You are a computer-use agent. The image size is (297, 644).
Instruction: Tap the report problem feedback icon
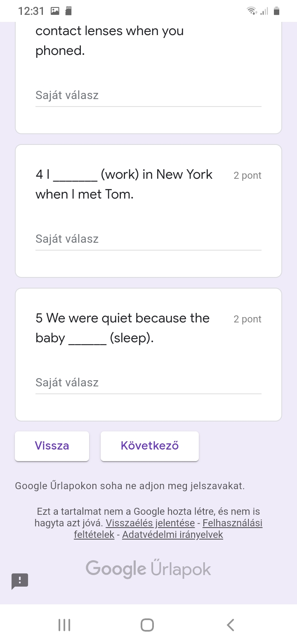20,581
